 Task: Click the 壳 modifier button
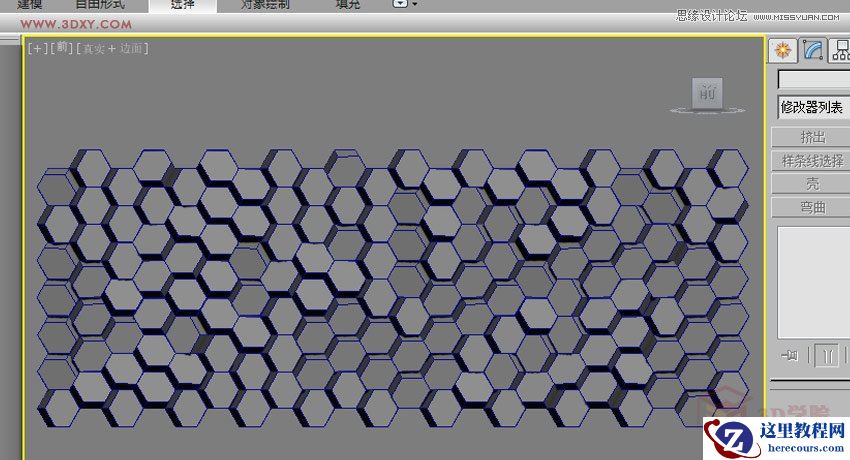pyautogui.click(x=812, y=184)
